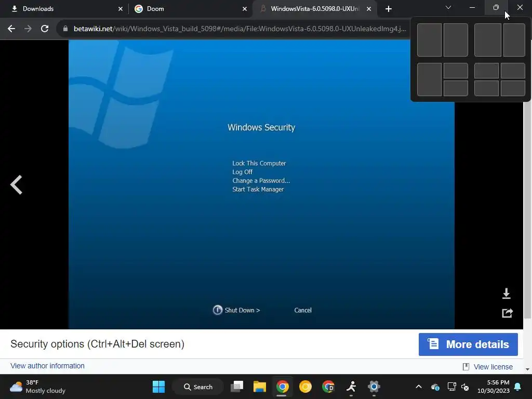Screen dimensions: 532x399
Task: Open the tab search dropdown chevron
Action: (x=448, y=7)
